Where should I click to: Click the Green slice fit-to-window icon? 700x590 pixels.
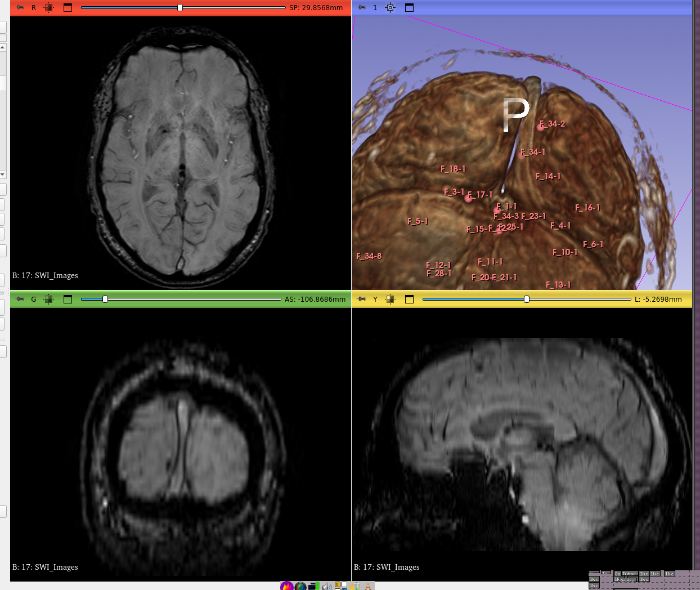[x=49, y=300]
